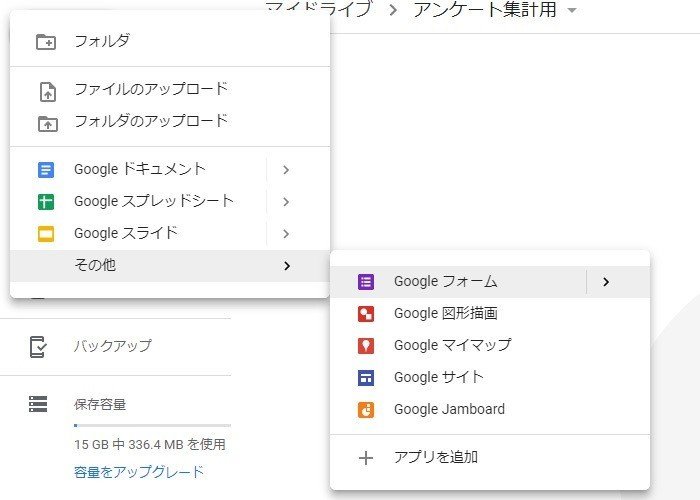Select Google 図形描画 in the submenu
Viewport: 700px width, 500px height.
tap(490, 314)
